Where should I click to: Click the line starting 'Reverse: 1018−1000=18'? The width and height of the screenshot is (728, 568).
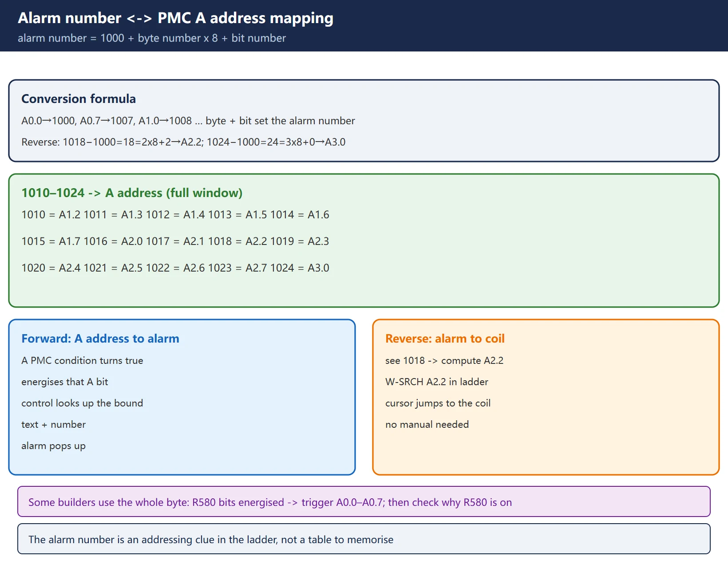183,142
